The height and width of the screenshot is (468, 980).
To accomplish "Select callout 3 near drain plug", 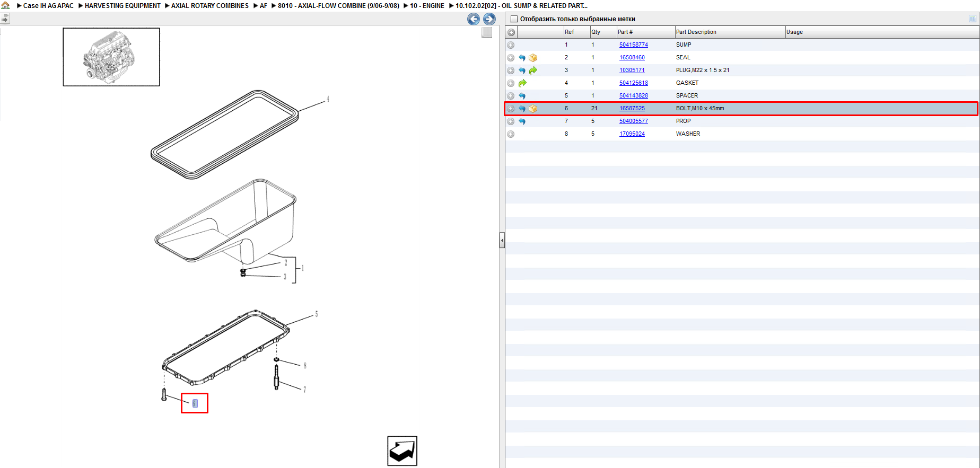I will point(285,277).
